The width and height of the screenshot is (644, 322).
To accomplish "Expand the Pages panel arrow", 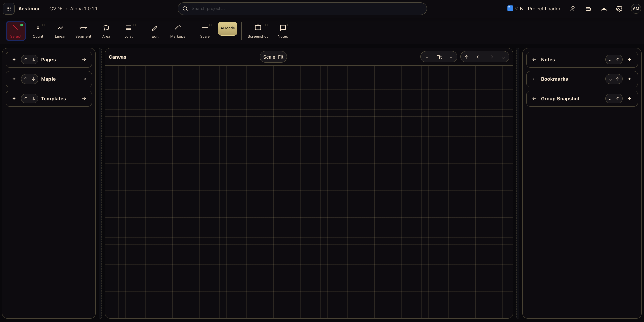I will (x=84, y=60).
